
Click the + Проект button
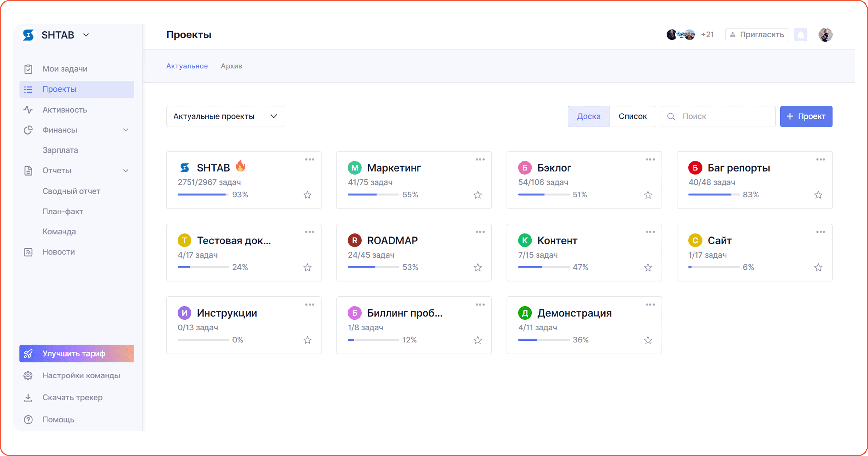tap(806, 117)
